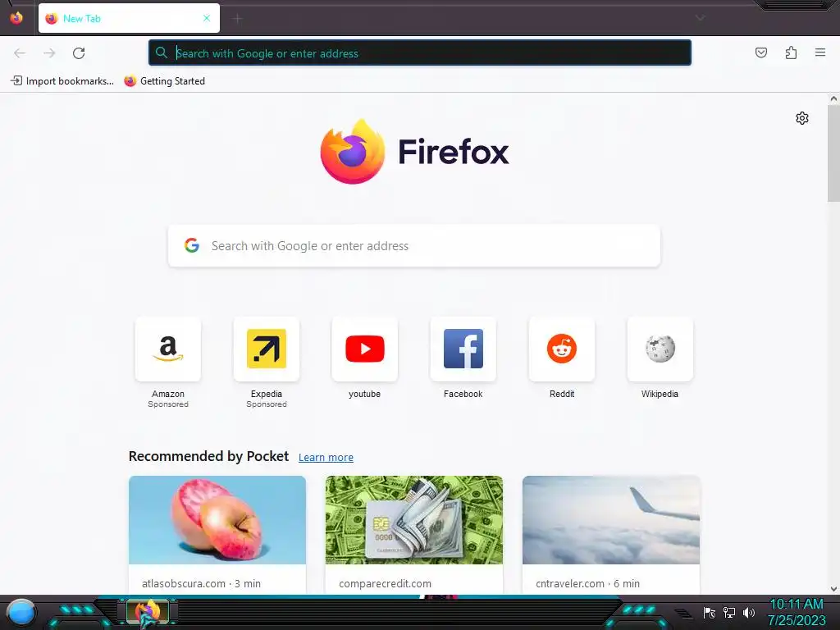The image size is (840, 630).
Task: Go forward with the forward arrow
Action: click(49, 53)
